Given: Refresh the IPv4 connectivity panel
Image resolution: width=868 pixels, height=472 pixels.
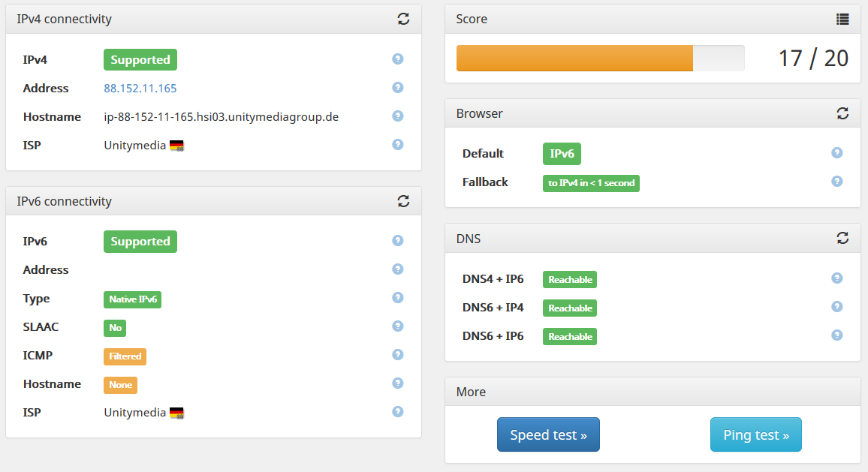Looking at the screenshot, I should click(x=403, y=19).
